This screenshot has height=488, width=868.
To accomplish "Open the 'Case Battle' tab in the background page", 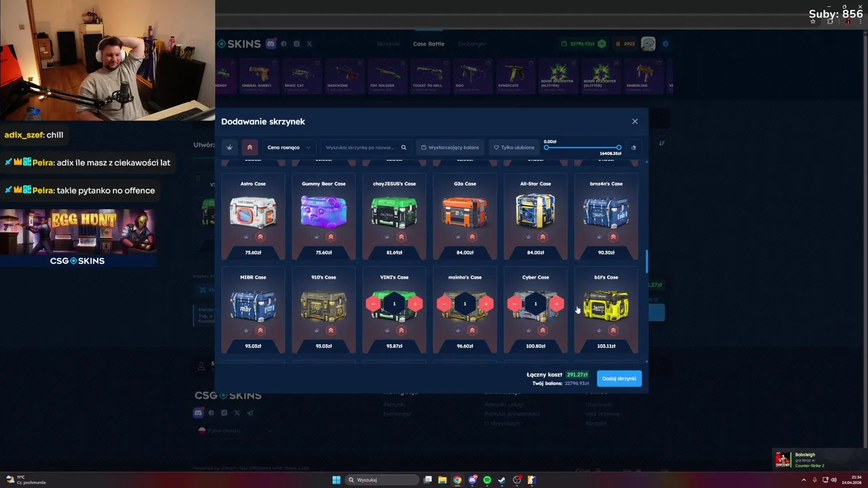I will tap(429, 44).
